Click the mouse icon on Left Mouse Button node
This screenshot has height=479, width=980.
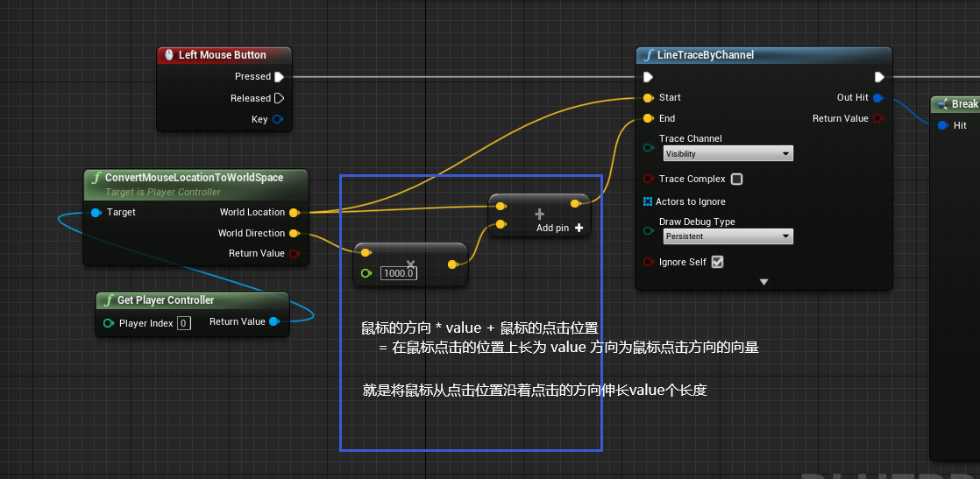[169, 55]
